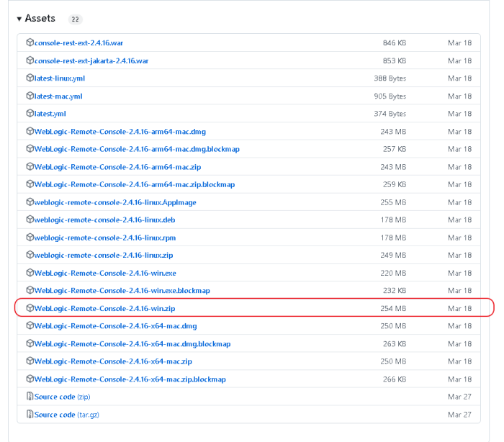Click package icon beside x64-mac.zip.blockmap
Viewport: 504px width, 442px height.
coord(30,379)
